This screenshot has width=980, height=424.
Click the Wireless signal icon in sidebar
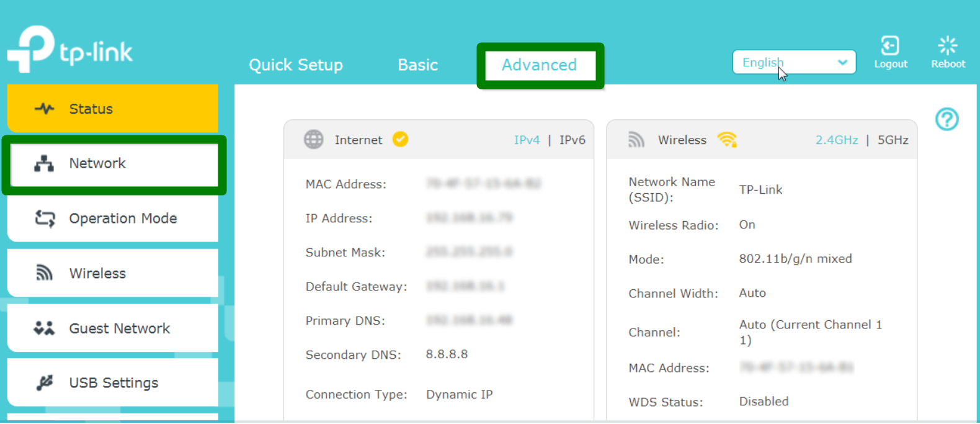click(x=44, y=273)
